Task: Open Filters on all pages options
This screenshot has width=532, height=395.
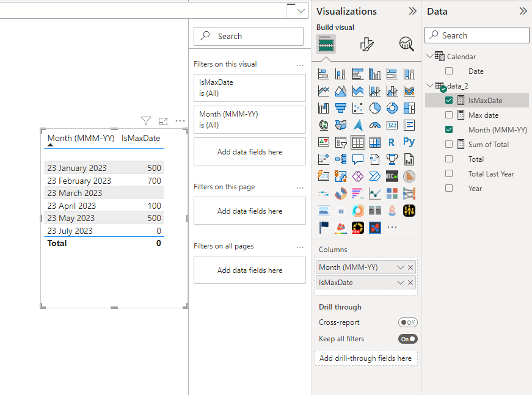Action: click(300, 247)
